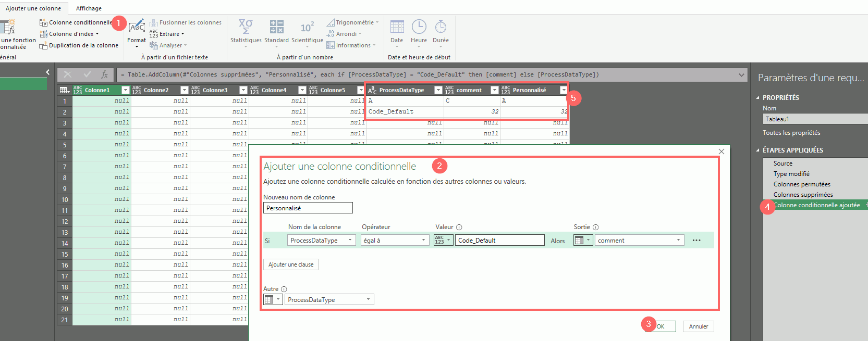This screenshot has height=341, width=868.
Task: Open the Sortie 'comment' column dropdown
Action: (640, 240)
